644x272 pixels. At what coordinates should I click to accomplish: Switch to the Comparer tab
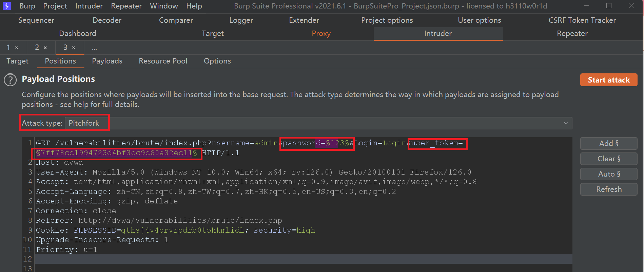click(x=176, y=20)
